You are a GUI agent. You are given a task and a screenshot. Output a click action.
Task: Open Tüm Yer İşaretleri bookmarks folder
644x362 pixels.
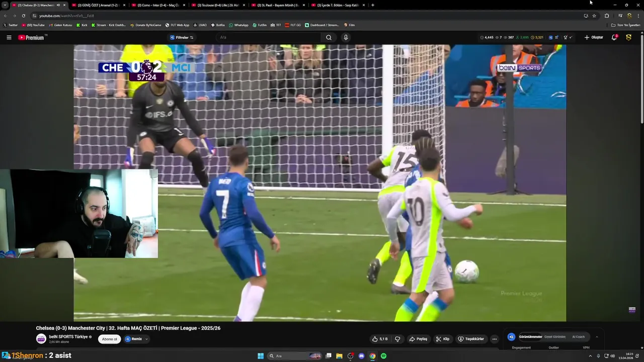click(x=625, y=25)
